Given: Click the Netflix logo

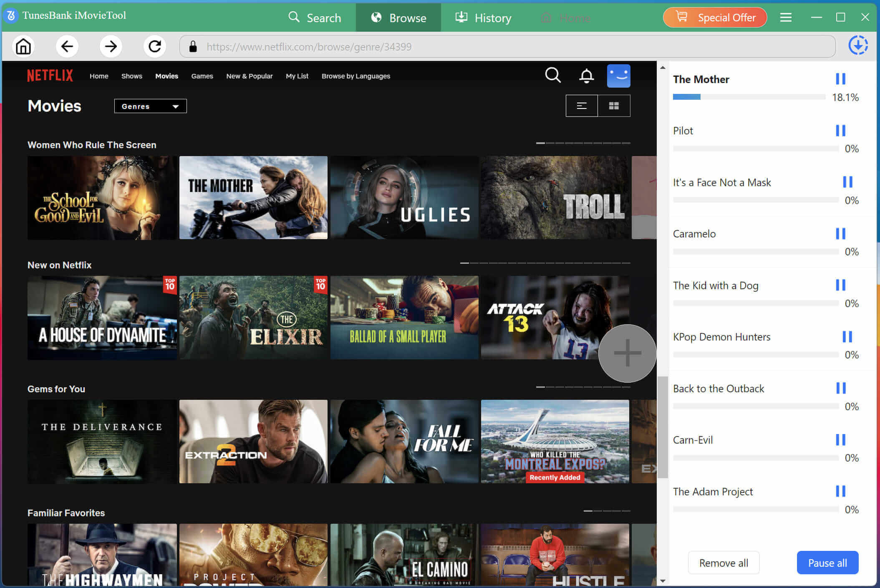Looking at the screenshot, I should click(50, 76).
